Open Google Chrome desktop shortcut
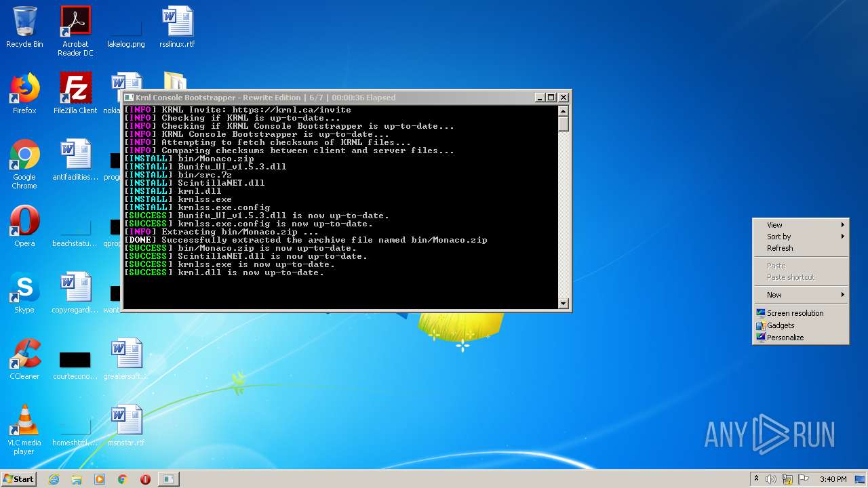The image size is (868, 488). 24,164
